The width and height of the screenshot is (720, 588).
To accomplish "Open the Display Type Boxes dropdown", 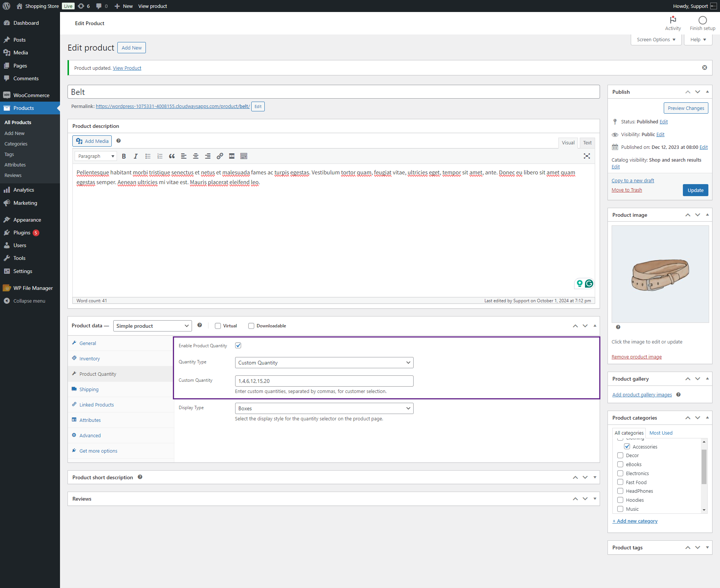I will pyautogui.click(x=324, y=408).
